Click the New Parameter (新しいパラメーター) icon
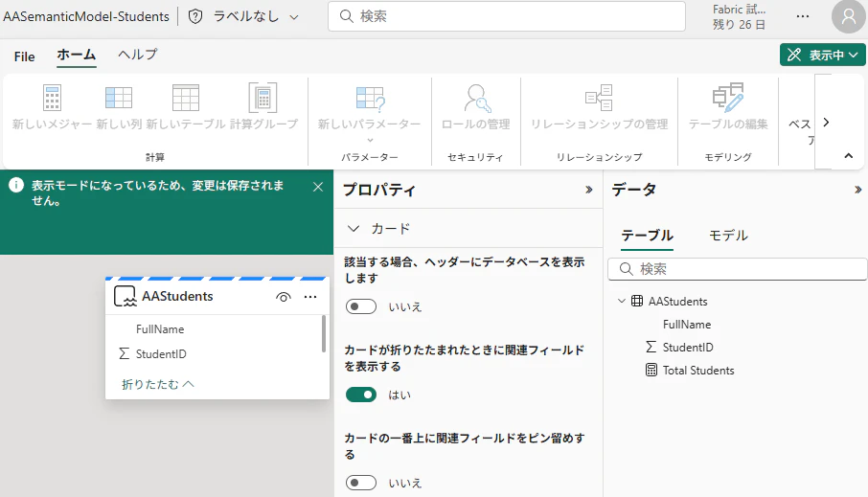 [370, 99]
